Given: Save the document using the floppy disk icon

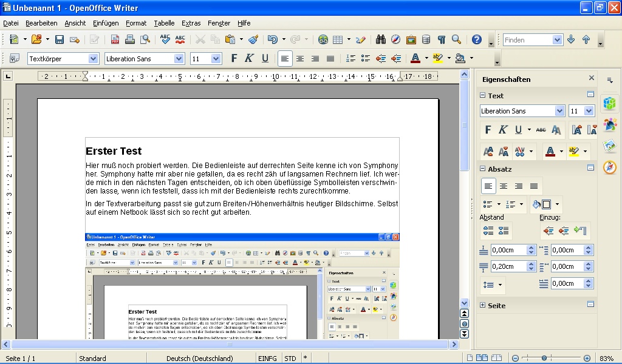Looking at the screenshot, I should 60,39.
